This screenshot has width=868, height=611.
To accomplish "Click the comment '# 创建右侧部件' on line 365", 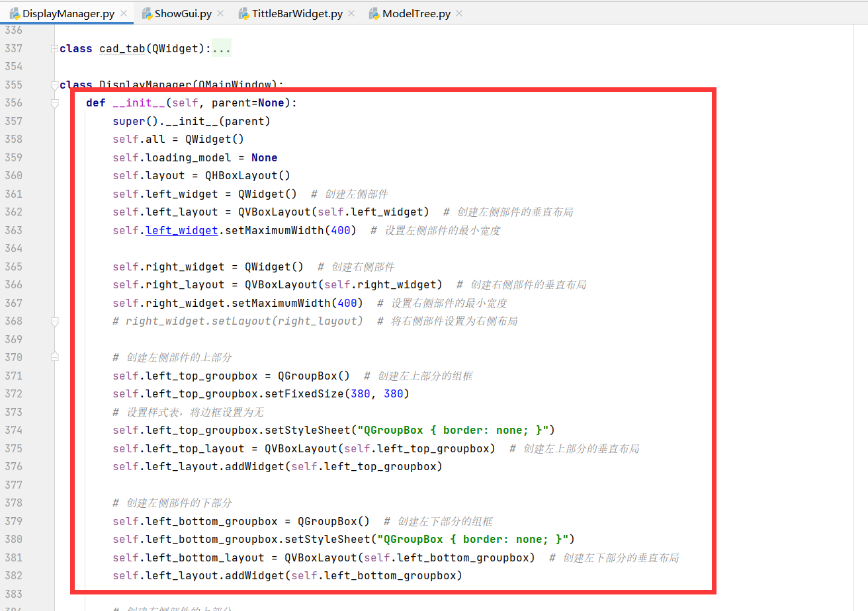I will (x=356, y=266).
